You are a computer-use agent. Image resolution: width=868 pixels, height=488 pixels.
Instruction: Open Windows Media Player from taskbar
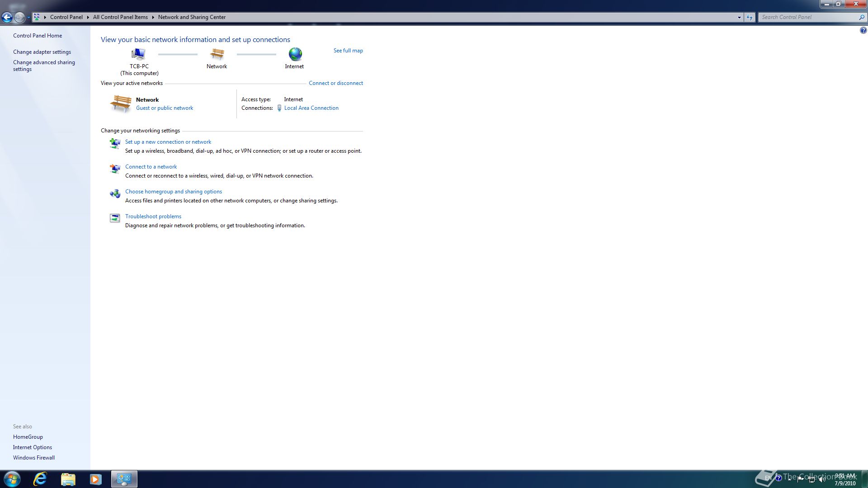tap(96, 479)
